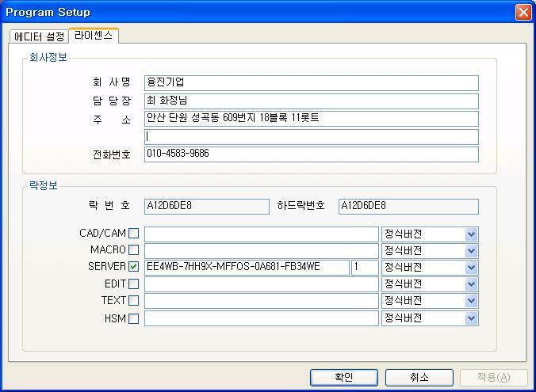Click the 락정보 group label

pos(44,186)
